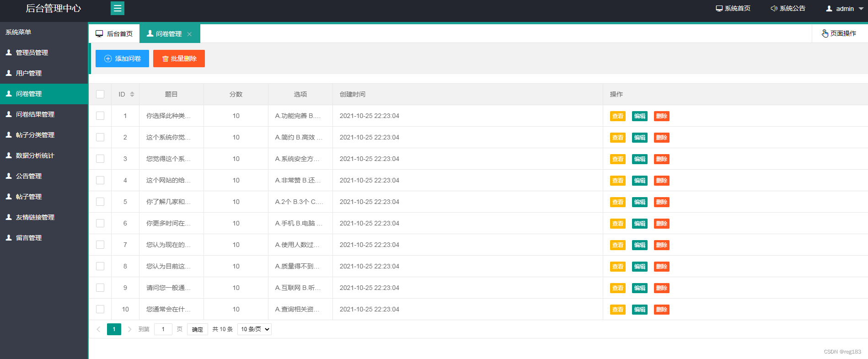Edit the questionnaire in row ID 2
868x359 pixels.
click(639, 138)
